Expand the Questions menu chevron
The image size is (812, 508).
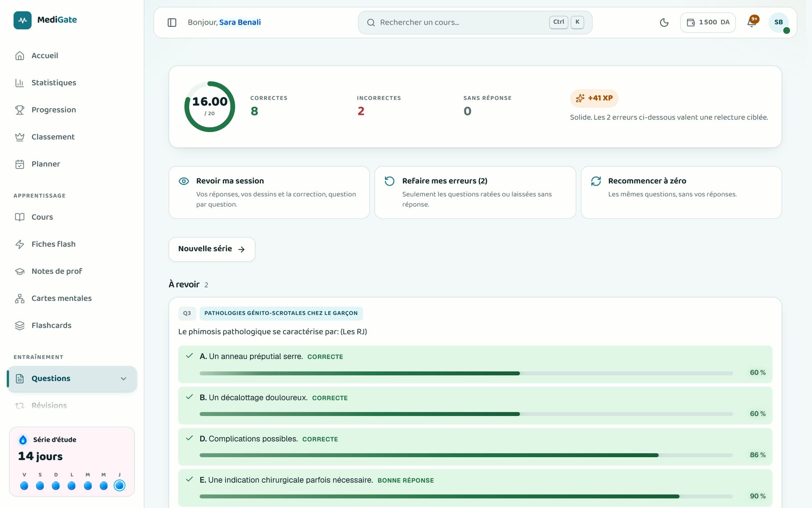[123, 378]
